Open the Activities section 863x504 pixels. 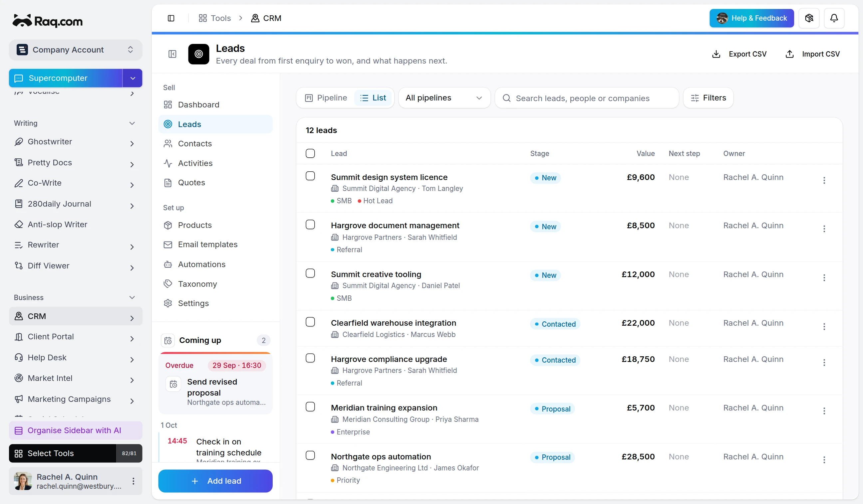(x=215, y=163)
